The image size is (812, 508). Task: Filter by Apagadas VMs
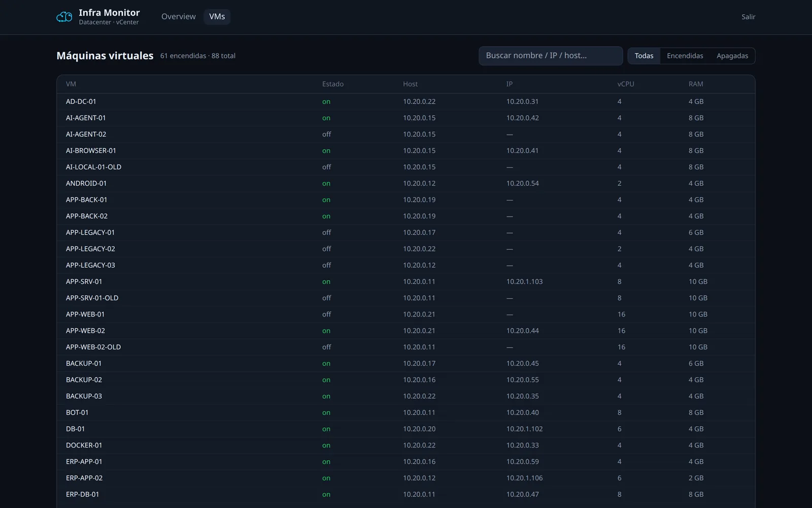[732, 56]
